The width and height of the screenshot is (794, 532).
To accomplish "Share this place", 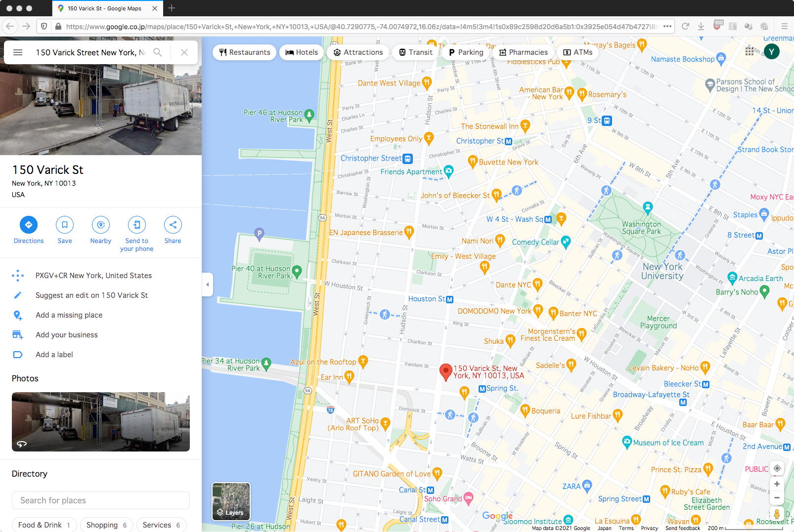I will pyautogui.click(x=173, y=231).
